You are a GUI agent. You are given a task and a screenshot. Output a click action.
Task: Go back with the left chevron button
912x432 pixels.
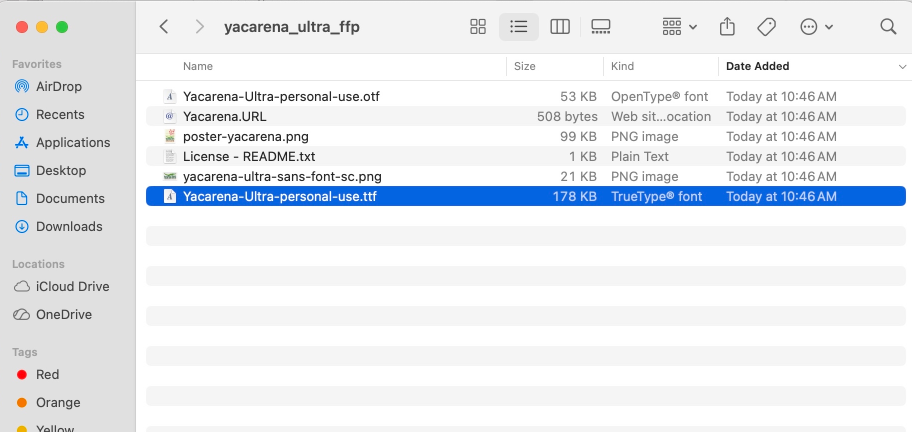pyautogui.click(x=164, y=26)
